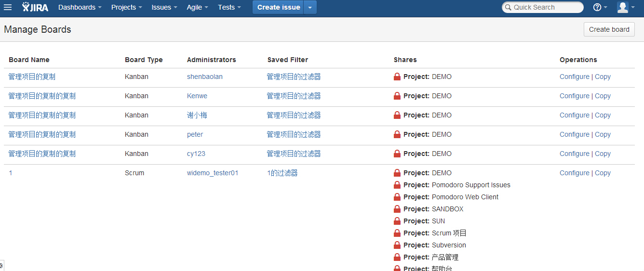
Task: Click the lock icon in Kenwe row
Action: click(397, 96)
